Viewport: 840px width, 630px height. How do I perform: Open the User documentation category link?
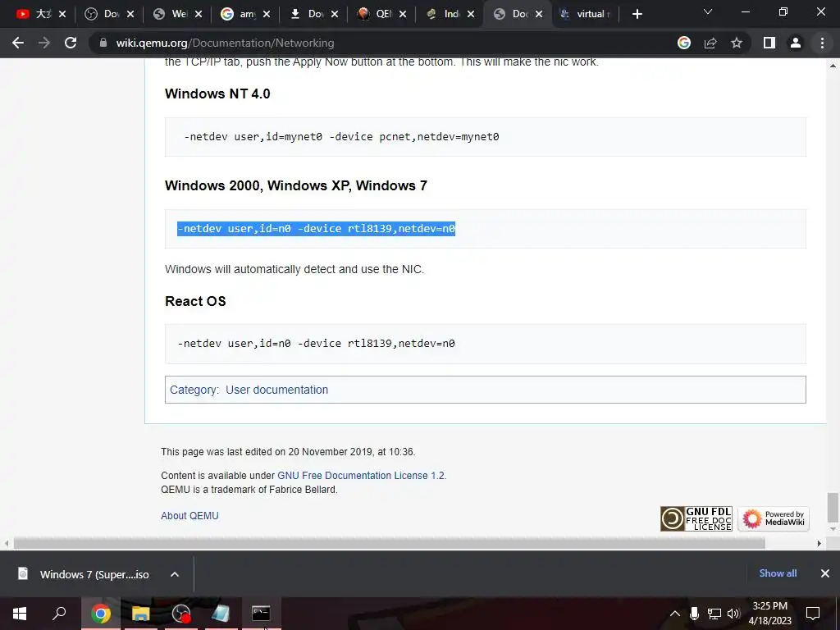(x=277, y=390)
